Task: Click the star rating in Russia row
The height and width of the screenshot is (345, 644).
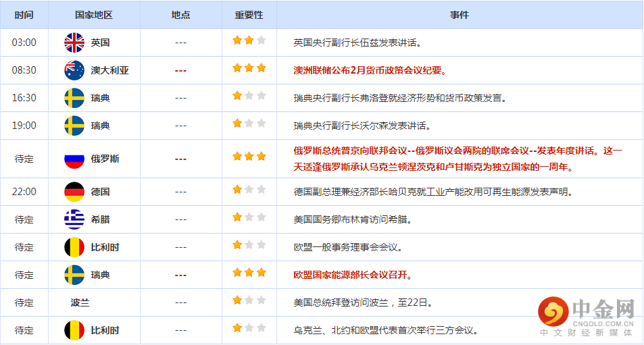Action: (249, 157)
